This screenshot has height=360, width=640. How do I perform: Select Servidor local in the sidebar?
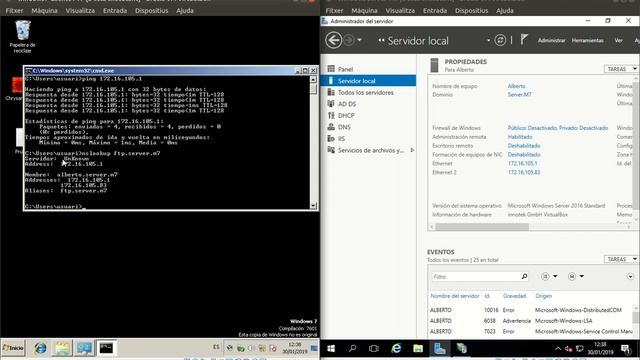pos(368,81)
